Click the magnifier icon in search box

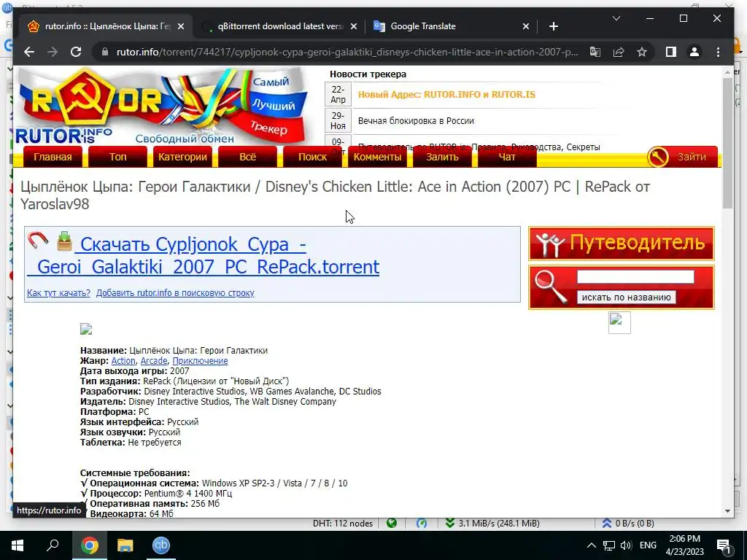(551, 287)
